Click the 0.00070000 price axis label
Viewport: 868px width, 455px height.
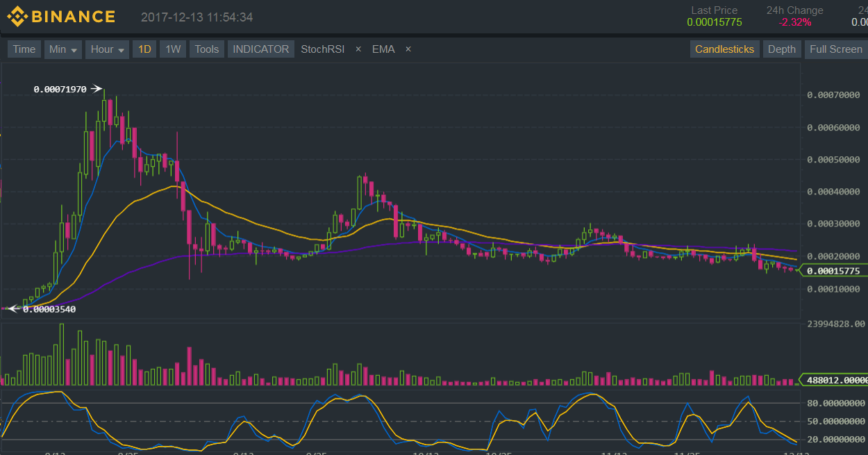pyautogui.click(x=833, y=95)
